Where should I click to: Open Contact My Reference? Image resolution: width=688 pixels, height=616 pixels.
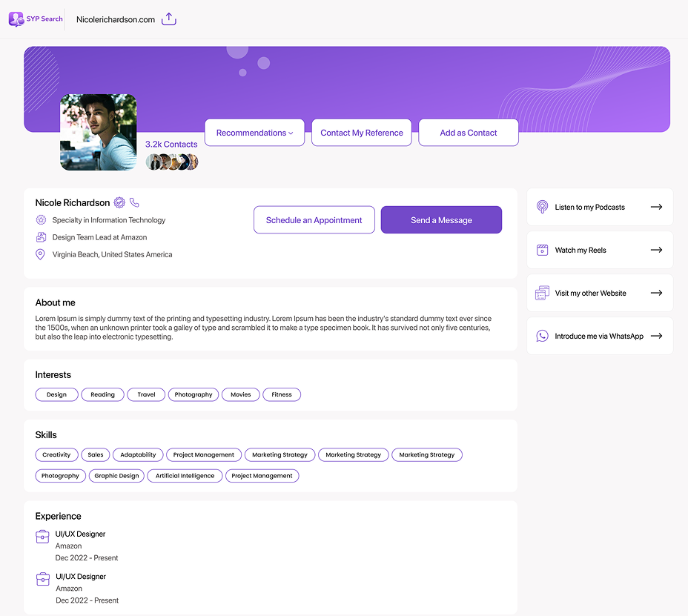[x=361, y=132]
